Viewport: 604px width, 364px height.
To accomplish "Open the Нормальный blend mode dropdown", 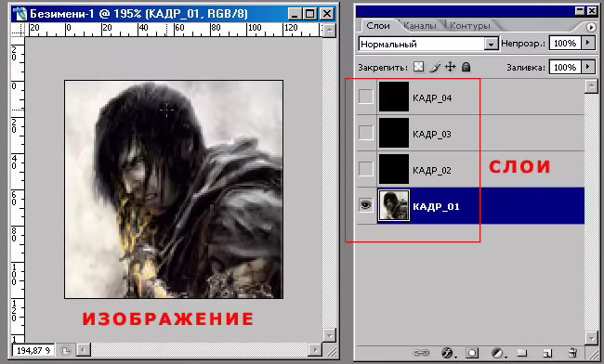I will 491,45.
